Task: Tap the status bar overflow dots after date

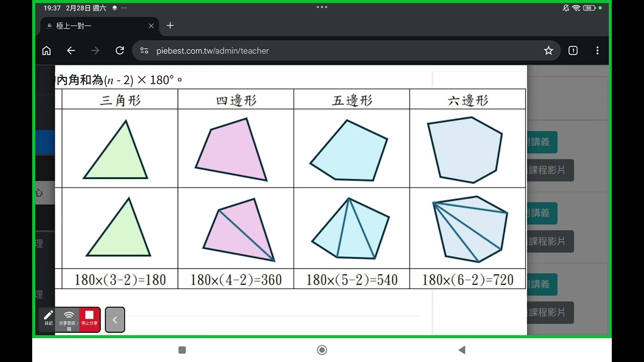Action: tap(124, 8)
